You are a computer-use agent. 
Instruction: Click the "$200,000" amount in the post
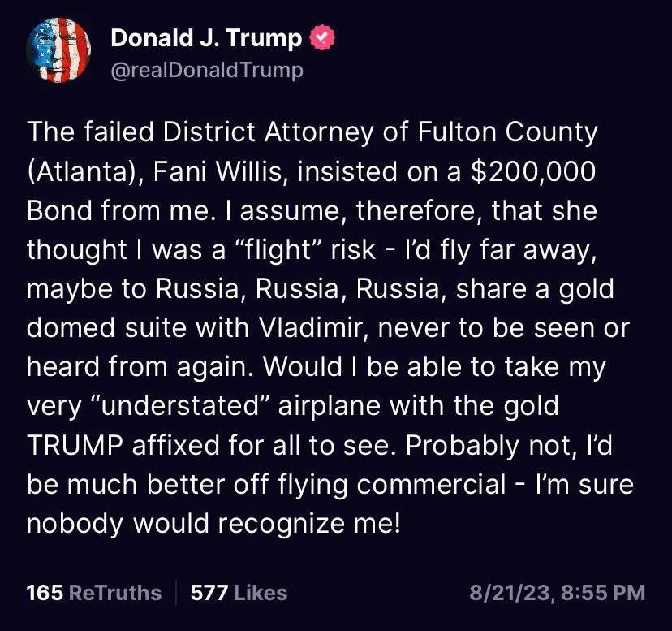pos(533,171)
